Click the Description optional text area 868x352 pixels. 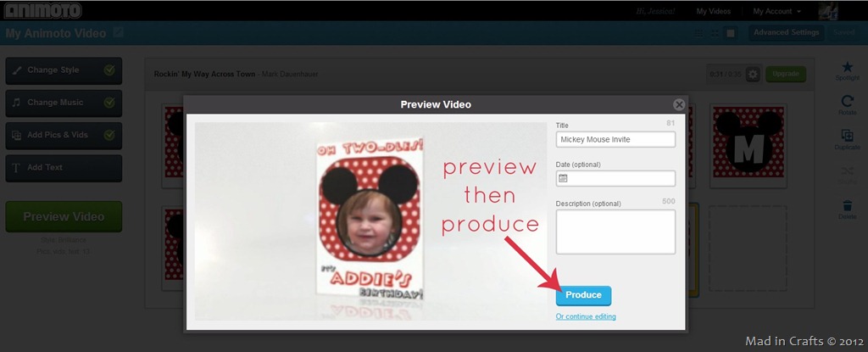click(x=615, y=232)
